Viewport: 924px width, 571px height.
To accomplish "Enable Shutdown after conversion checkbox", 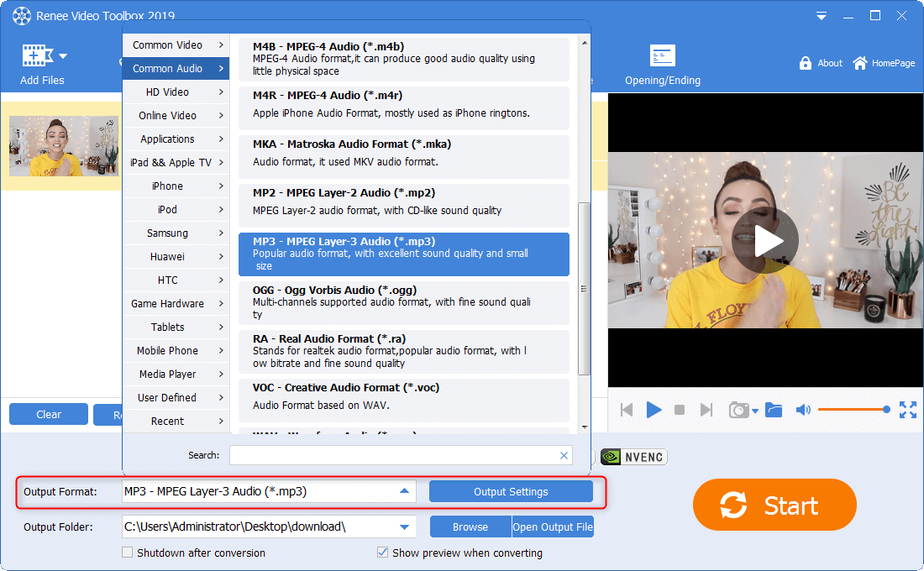I will coord(128,553).
